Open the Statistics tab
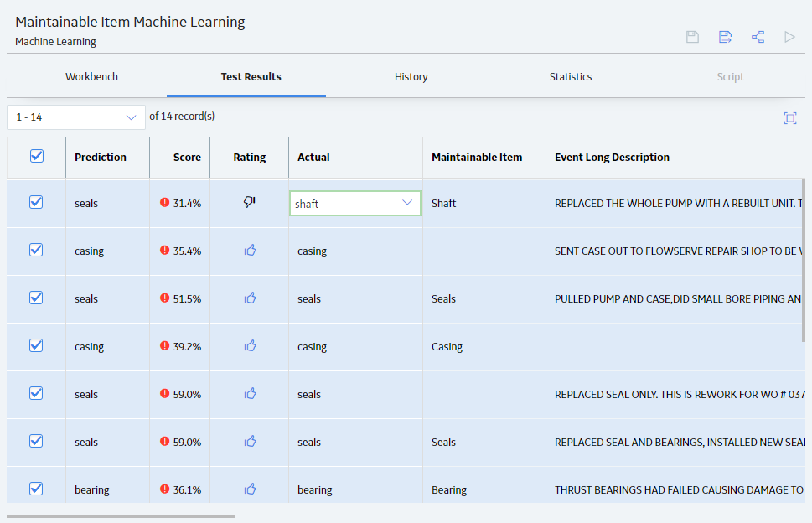This screenshot has height=523, width=812. pyautogui.click(x=571, y=76)
